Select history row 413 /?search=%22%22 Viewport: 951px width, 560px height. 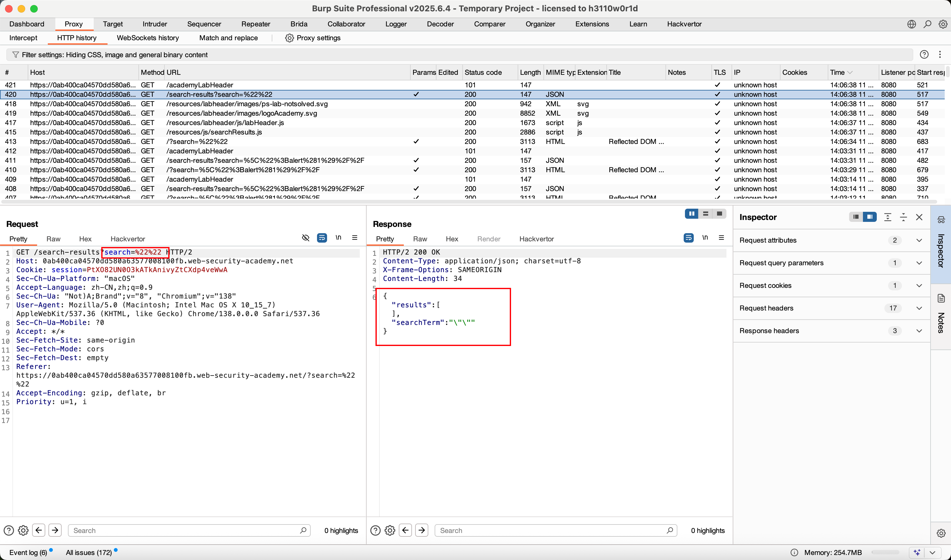pos(472,141)
